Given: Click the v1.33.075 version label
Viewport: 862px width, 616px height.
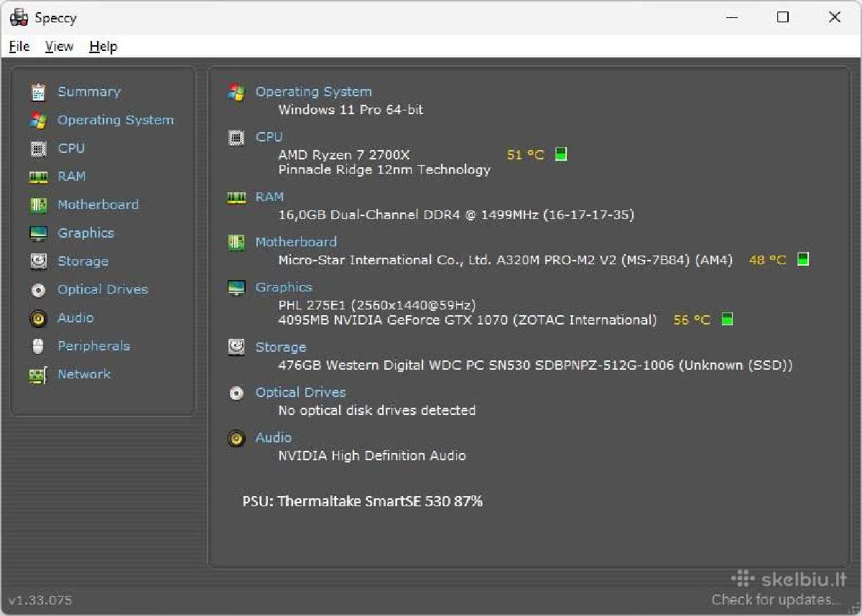Looking at the screenshot, I should click(40, 601).
